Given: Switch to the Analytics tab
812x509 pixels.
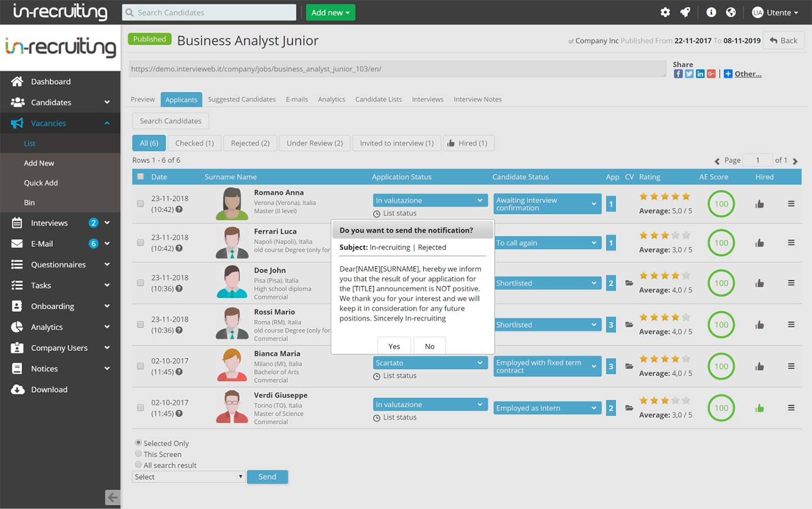Looking at the screenshot, I should tap(331, 99).
